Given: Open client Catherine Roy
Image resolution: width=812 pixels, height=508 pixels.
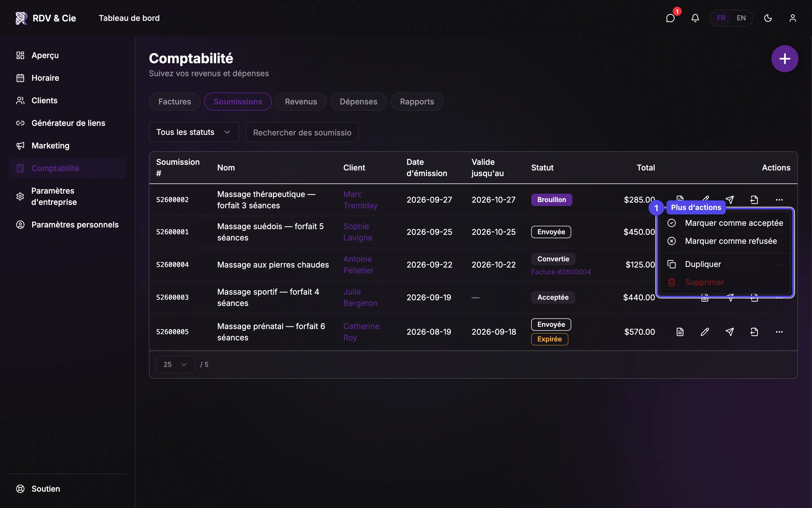Looking at the screenshot, I should [361, 332].
